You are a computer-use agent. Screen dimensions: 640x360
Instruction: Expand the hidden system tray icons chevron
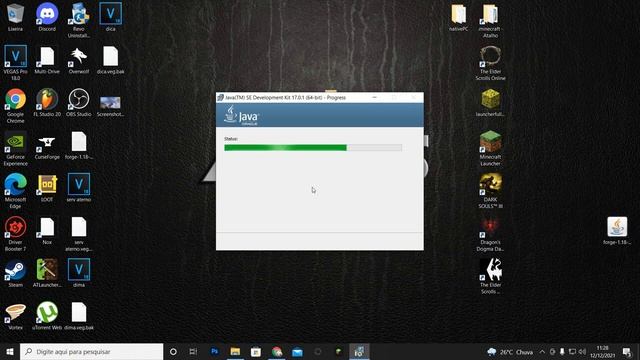[x=542, y=351]
